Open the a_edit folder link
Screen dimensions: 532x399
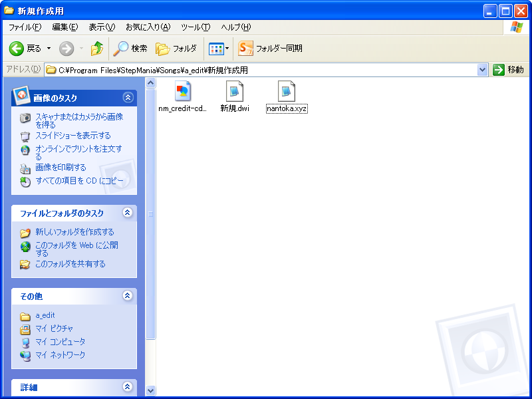(45, 315)
